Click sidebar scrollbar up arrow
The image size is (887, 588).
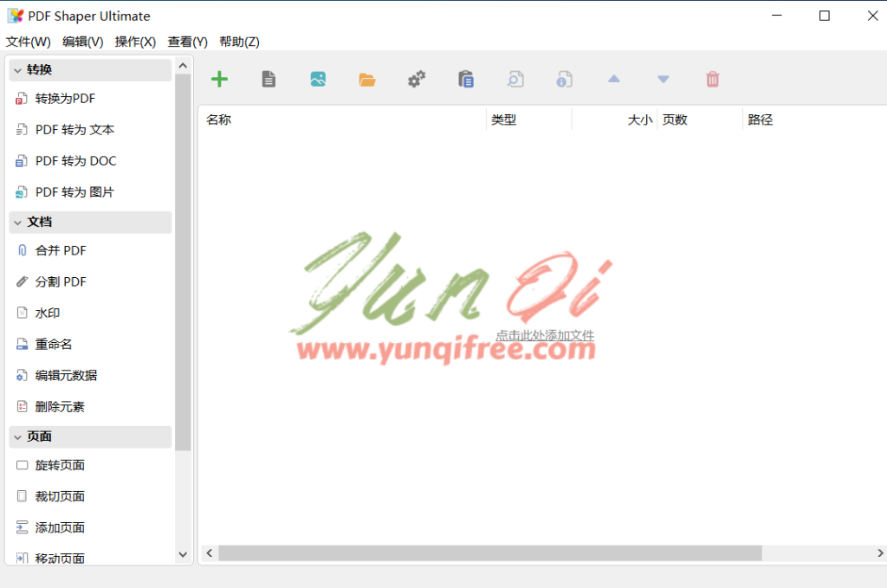(183, 66)
